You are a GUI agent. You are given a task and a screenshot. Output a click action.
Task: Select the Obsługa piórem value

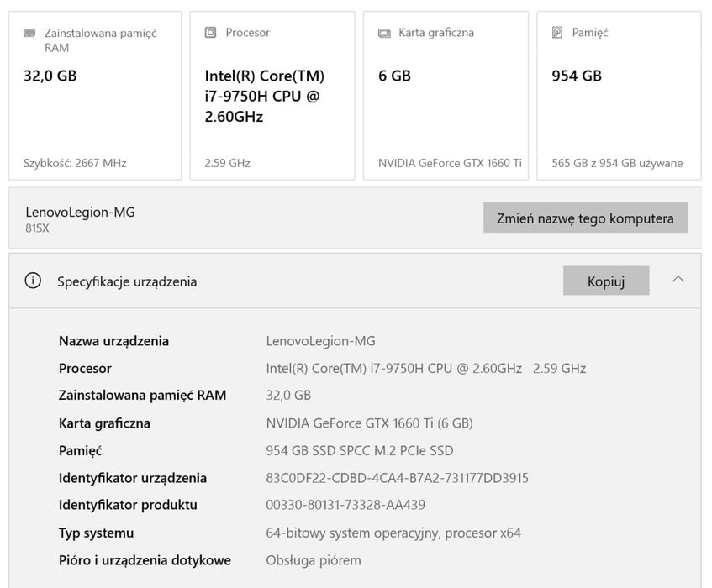tap(314, 560)
